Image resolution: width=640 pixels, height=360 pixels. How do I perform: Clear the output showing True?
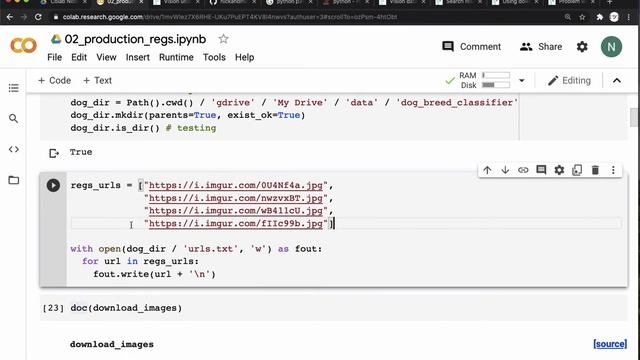[54, 153]
